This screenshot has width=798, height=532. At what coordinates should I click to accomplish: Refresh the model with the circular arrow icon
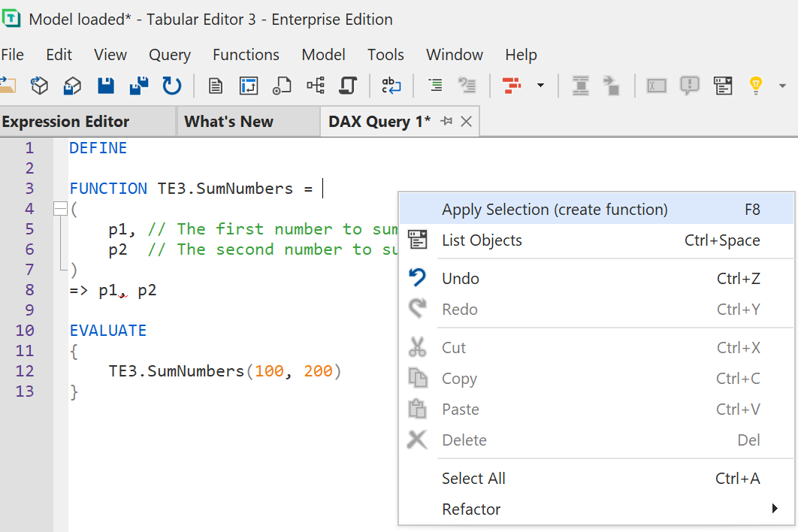[x=171, y=86]
